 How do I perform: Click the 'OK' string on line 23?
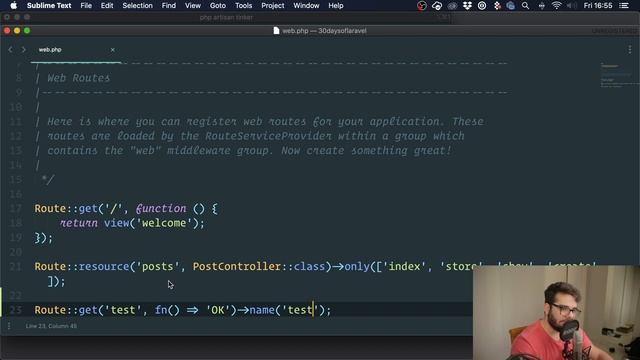[x=218, y=310]
